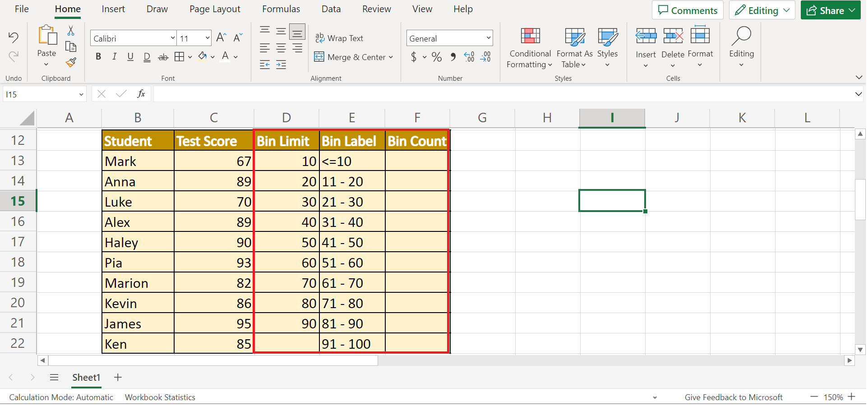Screen dimensions: 868x406
Task: Click the Increase Indent icon
Action: coord(281,65)
